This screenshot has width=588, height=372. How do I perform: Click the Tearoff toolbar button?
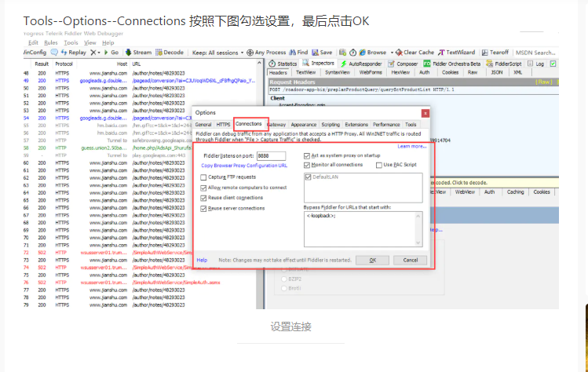pos(495,53)
